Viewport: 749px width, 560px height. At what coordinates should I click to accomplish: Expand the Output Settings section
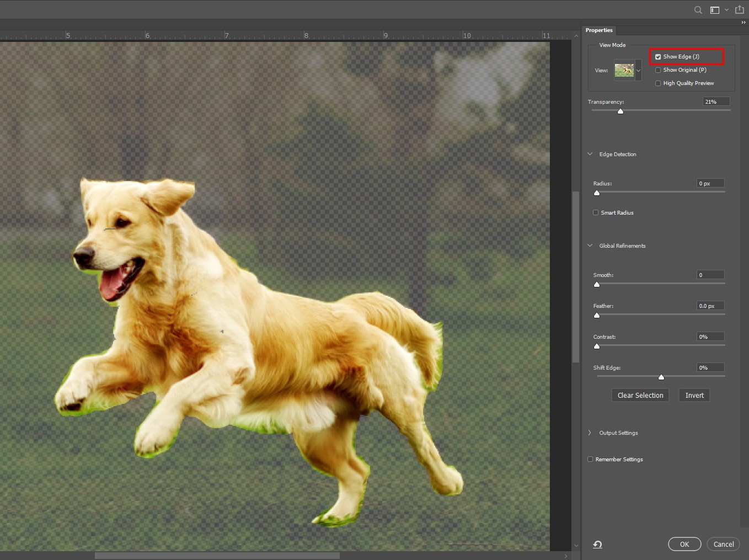coord(590,433)
